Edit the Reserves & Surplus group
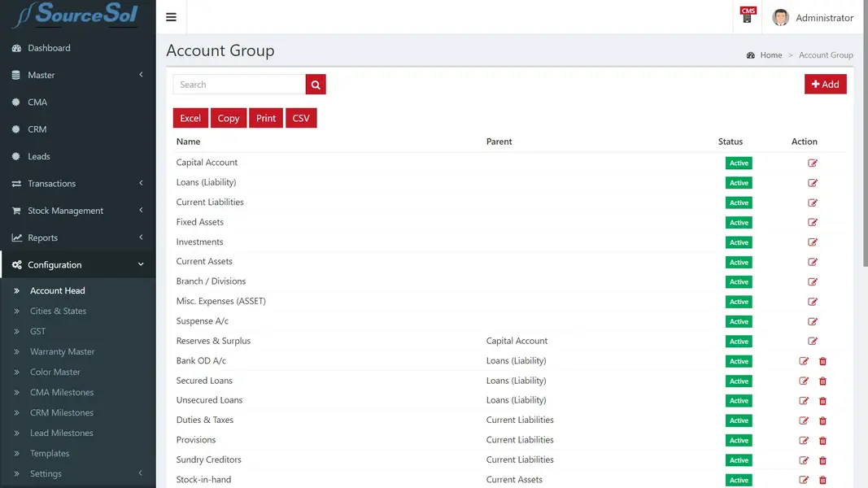The height and width of the screenshot is (488, 868). [812, 342]
